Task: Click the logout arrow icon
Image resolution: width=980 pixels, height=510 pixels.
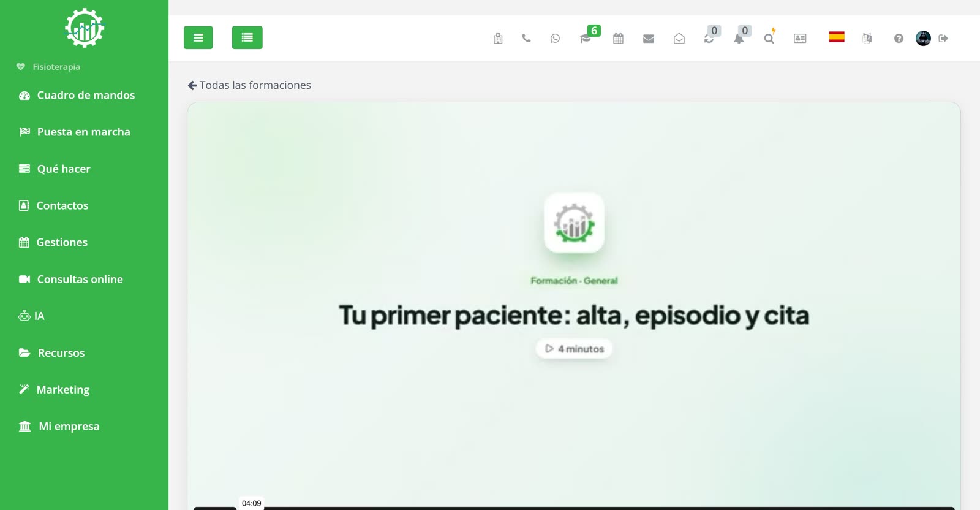Action: [x=943, y=38]
